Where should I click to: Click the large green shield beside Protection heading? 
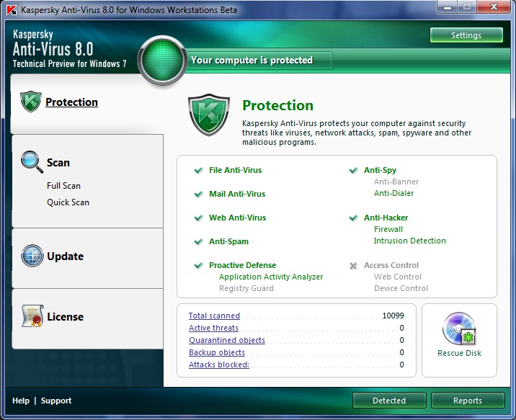point(209,115)
